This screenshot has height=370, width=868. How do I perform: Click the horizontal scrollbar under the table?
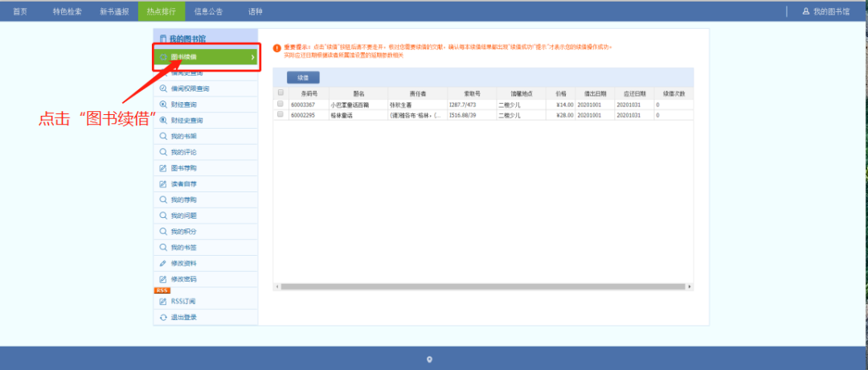point(483,287)
